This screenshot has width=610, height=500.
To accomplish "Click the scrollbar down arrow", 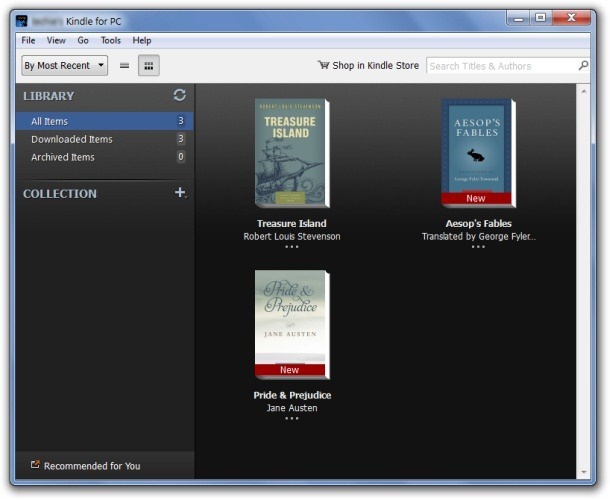I will 584,472.
